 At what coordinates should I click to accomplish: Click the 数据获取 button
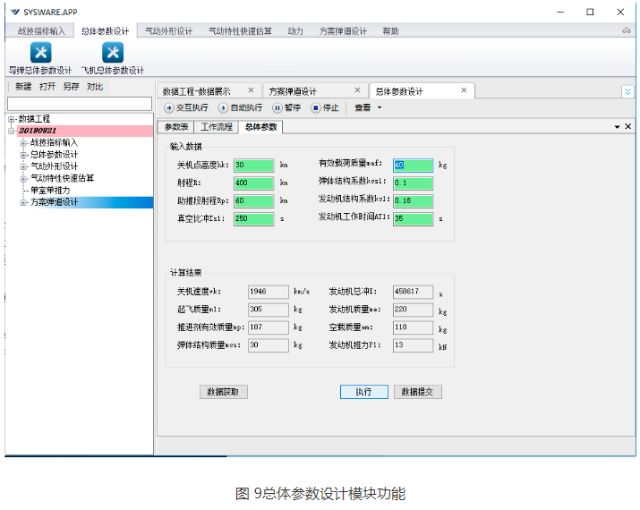pyautogui.click(x=223, y=392)
